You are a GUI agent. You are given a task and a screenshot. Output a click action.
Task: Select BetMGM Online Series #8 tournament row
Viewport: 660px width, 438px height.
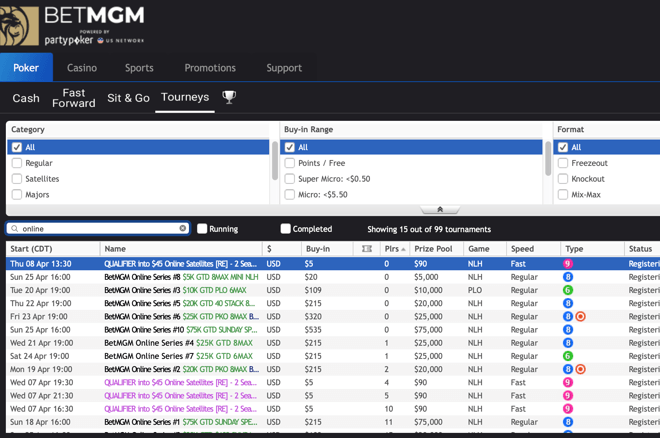[x=333, y=277]
